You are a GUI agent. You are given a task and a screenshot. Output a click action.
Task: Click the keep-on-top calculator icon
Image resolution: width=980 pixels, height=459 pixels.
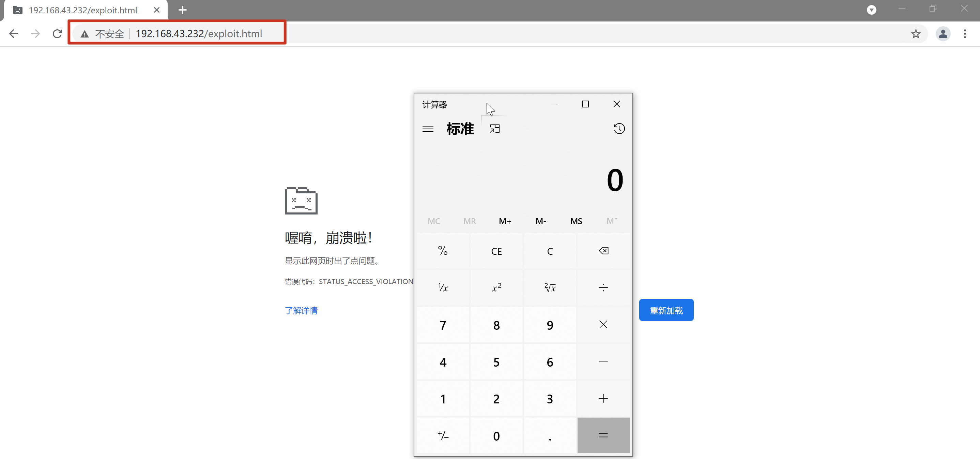[494, 129]
